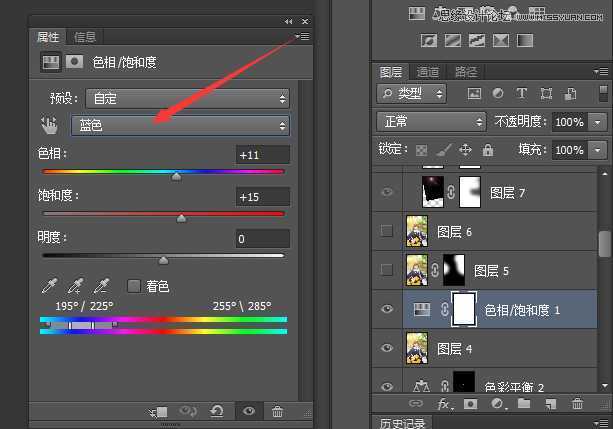Click the new group folder icon
The height and width of the screenshot is (429, 613).
(x=524, y=403)
